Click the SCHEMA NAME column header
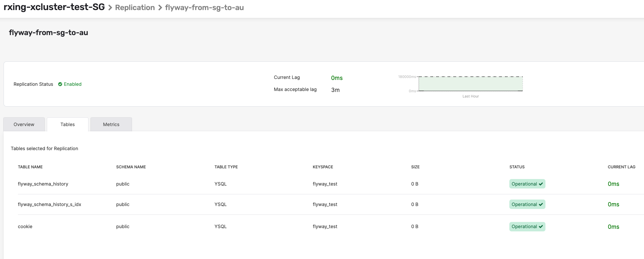644x259 pixels. 131,167
